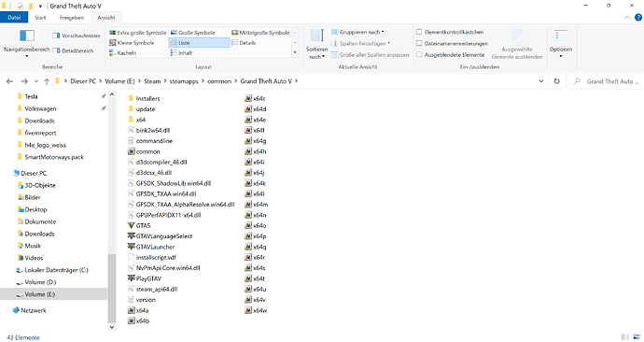The image size is (644, 342).
Task: Select Netzwerk in navigation pane
Action: [x=34, y=311]
